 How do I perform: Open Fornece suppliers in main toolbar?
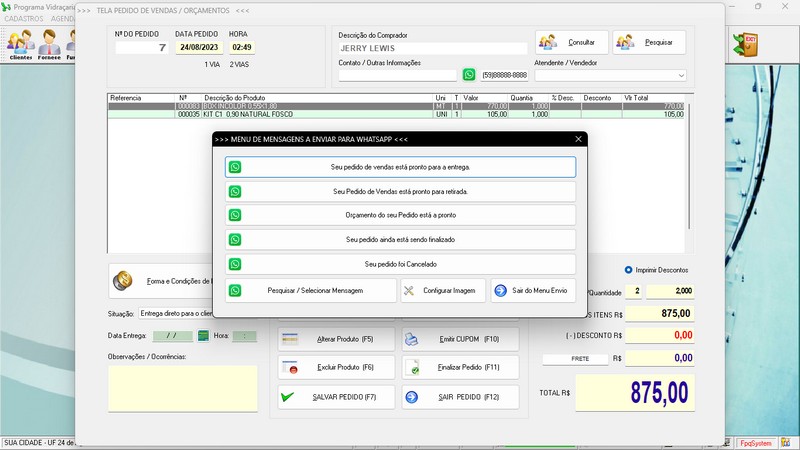coord(49,45)
